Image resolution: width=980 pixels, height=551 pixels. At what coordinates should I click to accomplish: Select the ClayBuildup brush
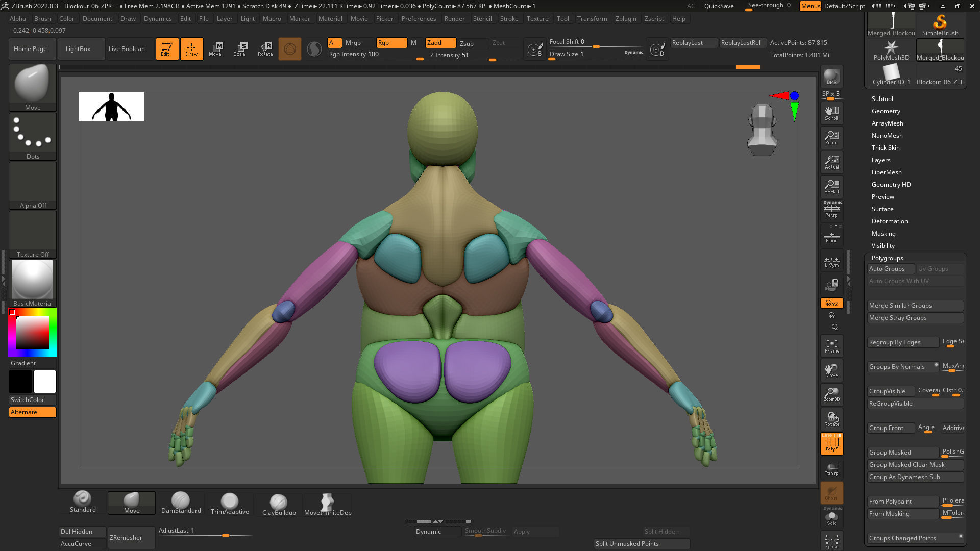(279, 504)
